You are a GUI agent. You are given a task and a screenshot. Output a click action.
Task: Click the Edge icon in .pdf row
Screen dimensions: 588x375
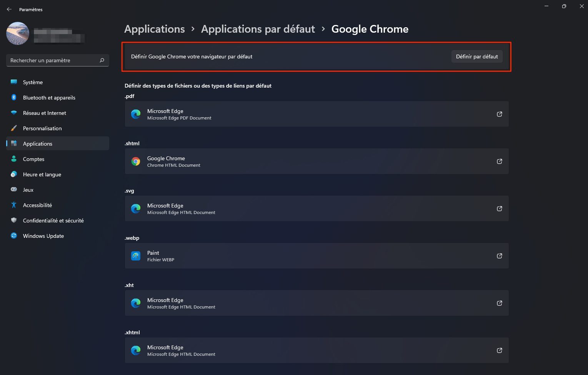pyautogui.click(x=136, y=114)
